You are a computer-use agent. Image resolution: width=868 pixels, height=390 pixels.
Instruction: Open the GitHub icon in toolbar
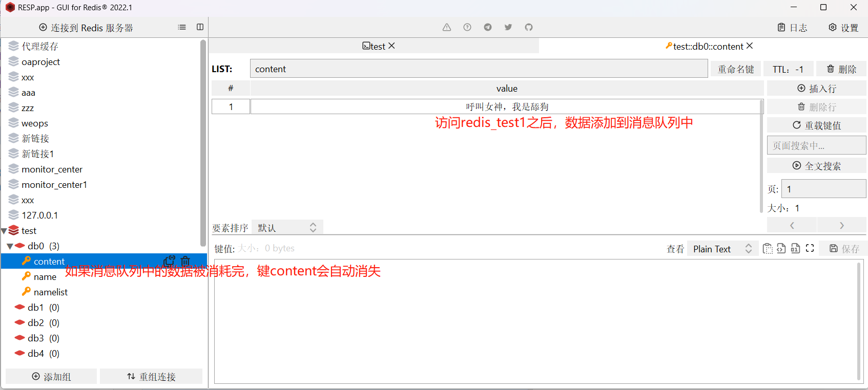pyautogui.click(x=529, y=27)
